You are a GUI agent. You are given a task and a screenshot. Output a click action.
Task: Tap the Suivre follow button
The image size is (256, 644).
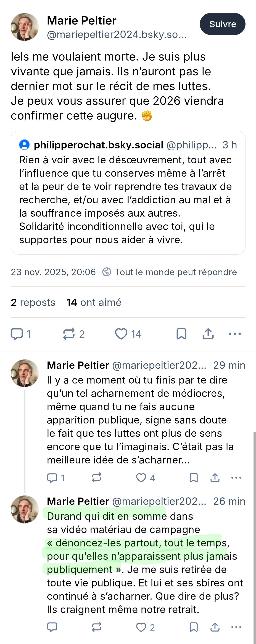click(222, 24)
